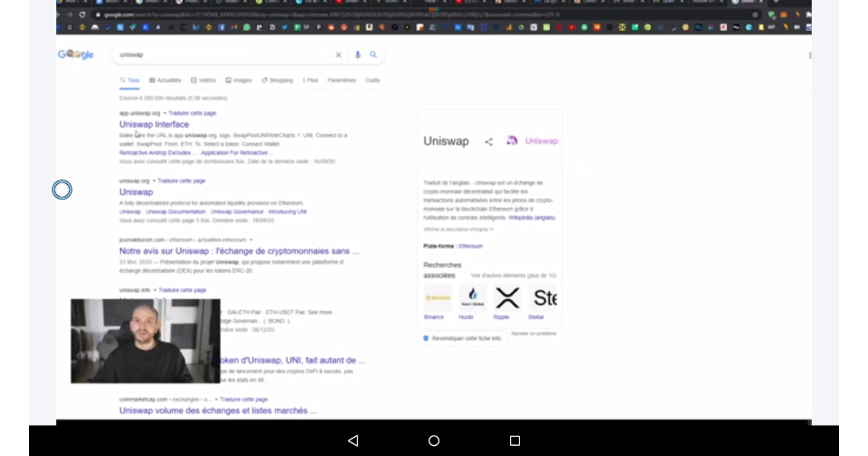Select the Tous results tab

[x=130, y=81]
